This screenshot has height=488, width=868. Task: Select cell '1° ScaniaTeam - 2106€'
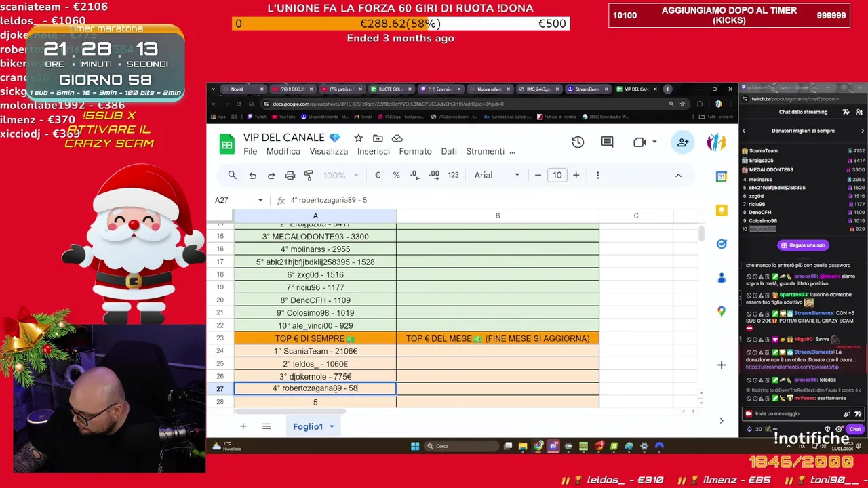click(315, 351)
